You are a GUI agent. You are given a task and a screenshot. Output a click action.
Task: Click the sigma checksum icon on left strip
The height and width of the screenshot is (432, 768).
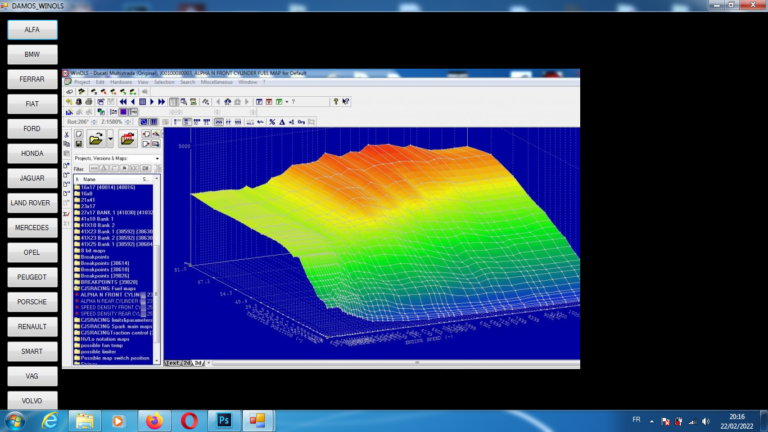click(x=67, y=214)
